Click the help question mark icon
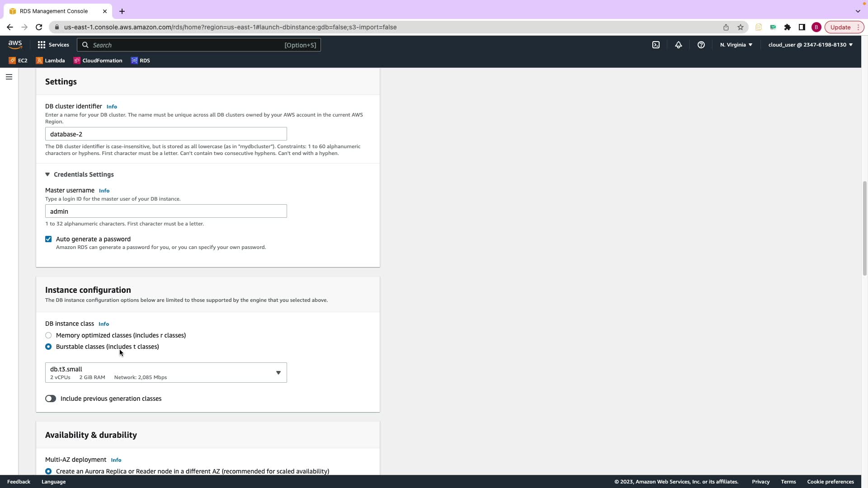This screenshot has height=488, width=868. [701, 45]
